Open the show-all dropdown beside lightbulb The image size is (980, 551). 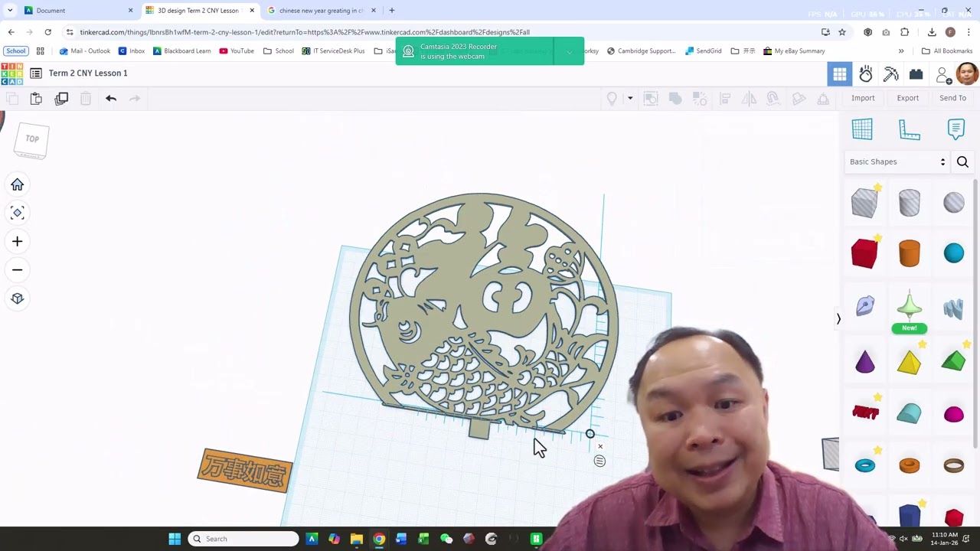click(630, 98)
